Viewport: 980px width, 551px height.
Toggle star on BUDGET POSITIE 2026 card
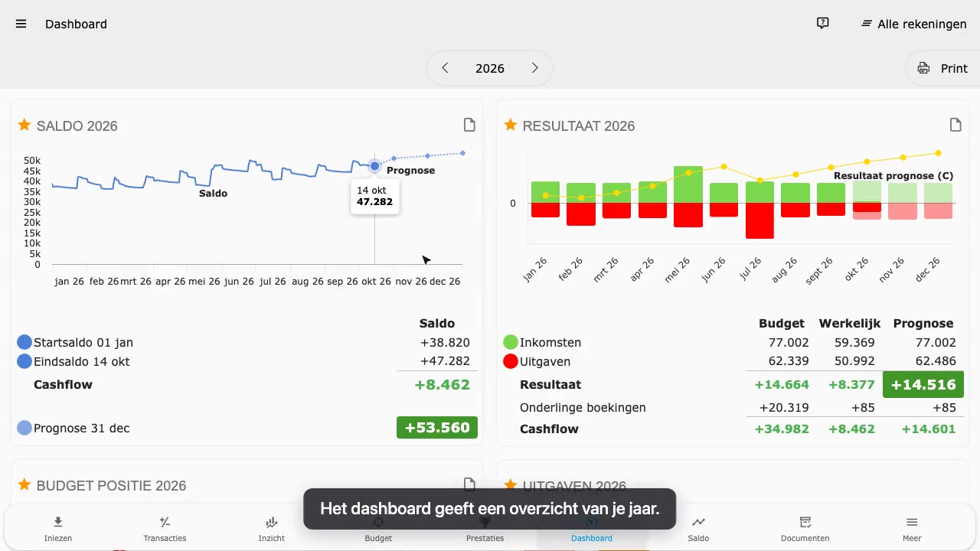24,484
